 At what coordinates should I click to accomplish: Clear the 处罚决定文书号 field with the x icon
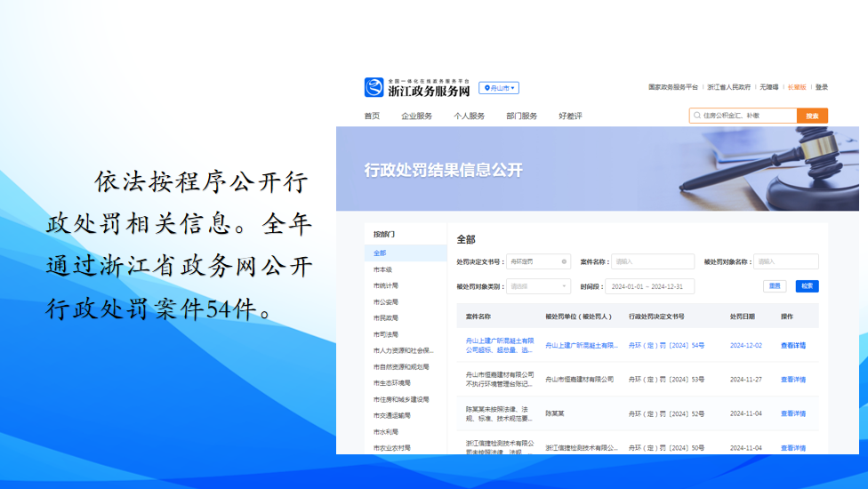[564, 261]
